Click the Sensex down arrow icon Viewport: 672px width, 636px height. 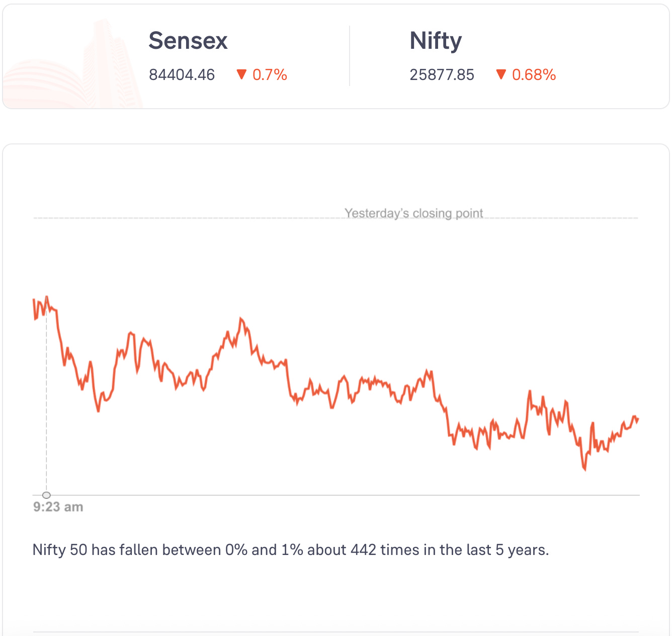pos(241,74)
